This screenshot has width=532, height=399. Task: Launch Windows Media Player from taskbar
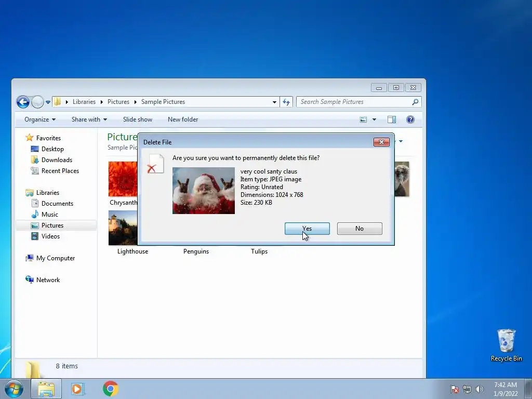point(78,389)
